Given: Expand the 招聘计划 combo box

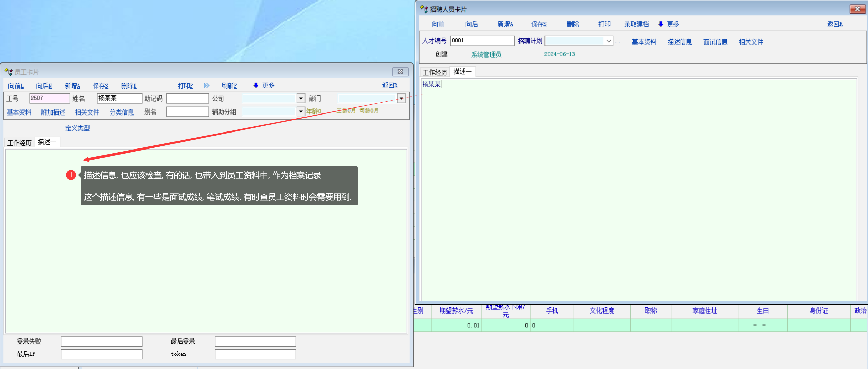Looking at the screenshot, I should [609, 41].
